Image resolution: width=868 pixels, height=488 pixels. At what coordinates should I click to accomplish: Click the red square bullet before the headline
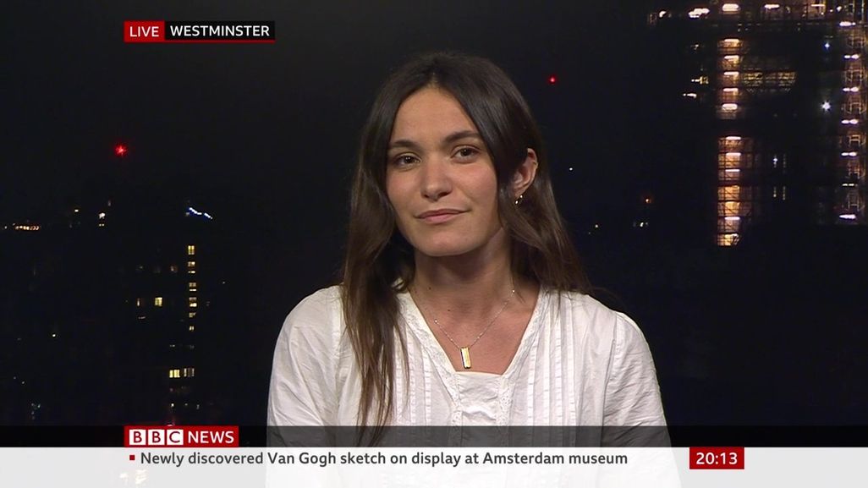132,458
